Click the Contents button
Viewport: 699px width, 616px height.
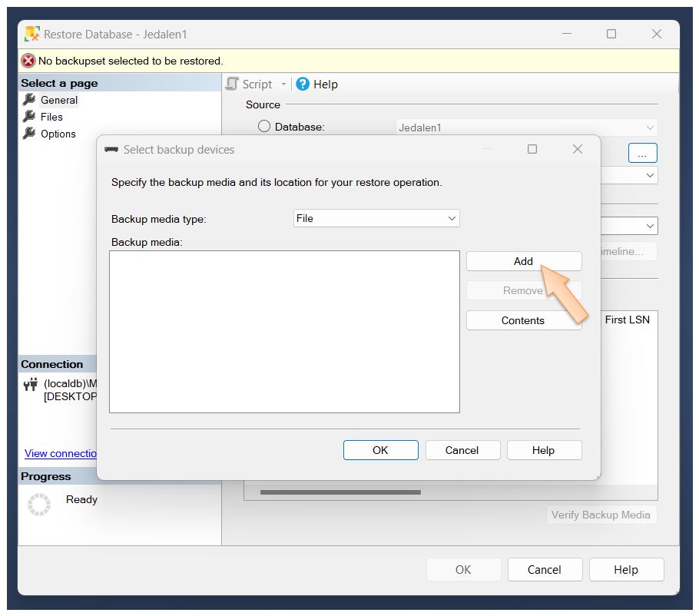click(x=523, y=320)
